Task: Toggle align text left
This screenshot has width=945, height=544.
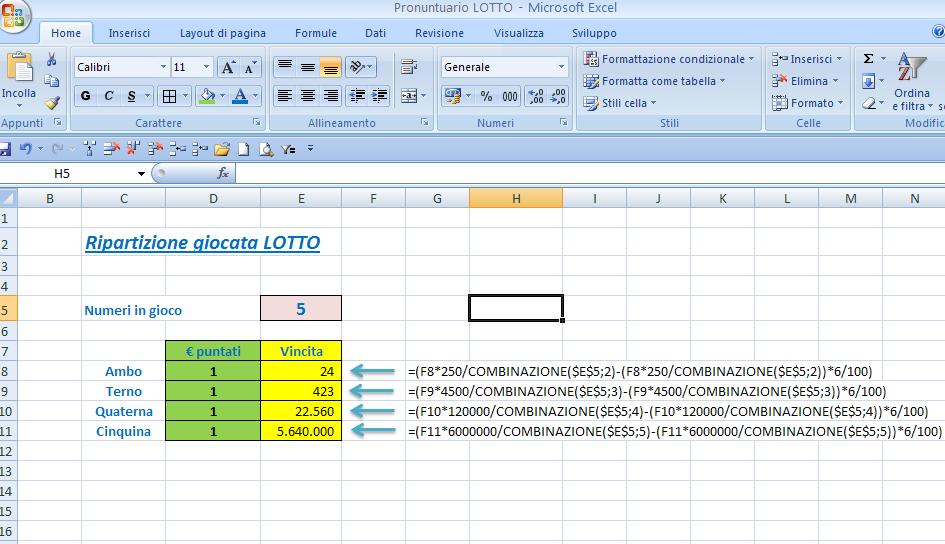Action: click(x=284, y=96)
